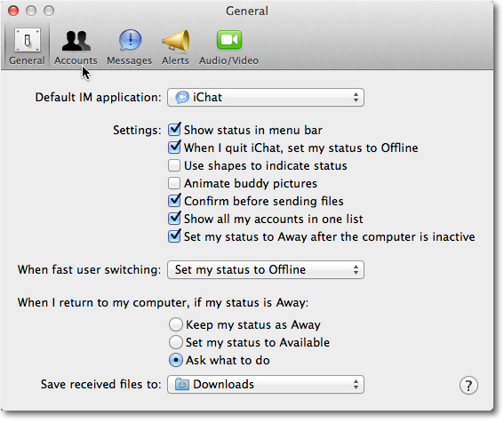This screenshot has height=423, width=504.
Task: Open the Default IM application dropdown
Action: tap(266, 98)
